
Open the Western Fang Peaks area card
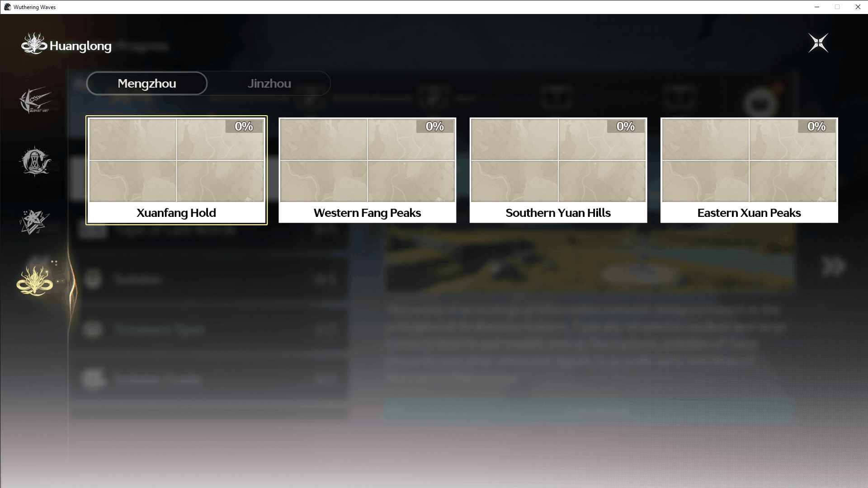[367, 170]
